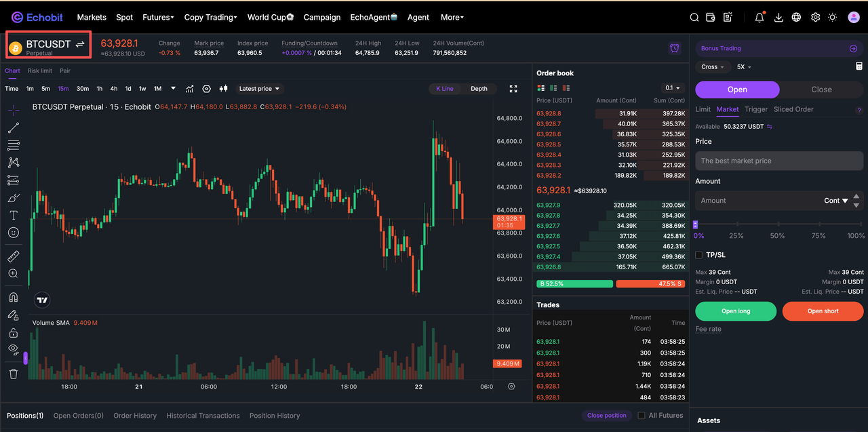Image resolution: width=868 pixels, height=432 pixels.
Task: Show buy-only order book view
Action: click(x=554, y=88)
